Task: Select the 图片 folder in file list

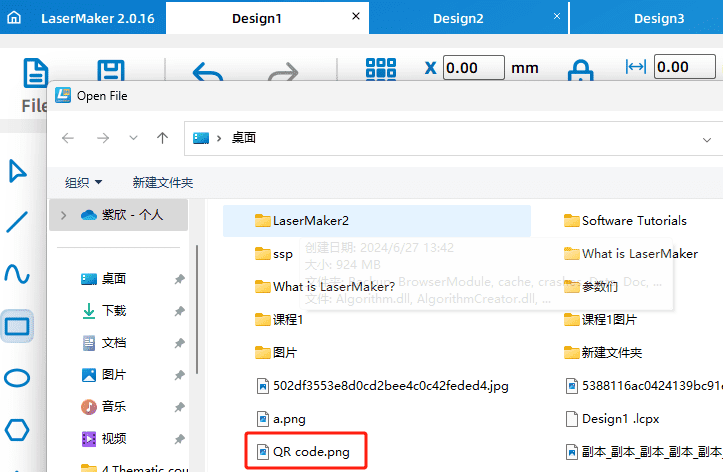Action: (x=276, y=353)
